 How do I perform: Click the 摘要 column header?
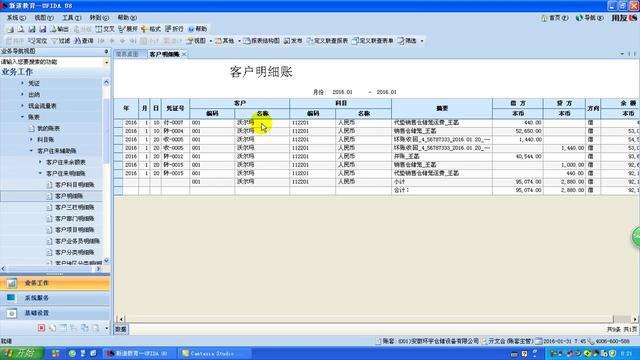pyautogui.click(x=442, y=109)
